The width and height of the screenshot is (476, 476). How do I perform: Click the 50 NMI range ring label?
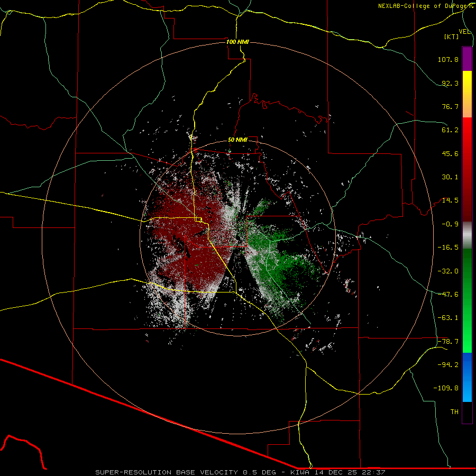tap(237, 140)
